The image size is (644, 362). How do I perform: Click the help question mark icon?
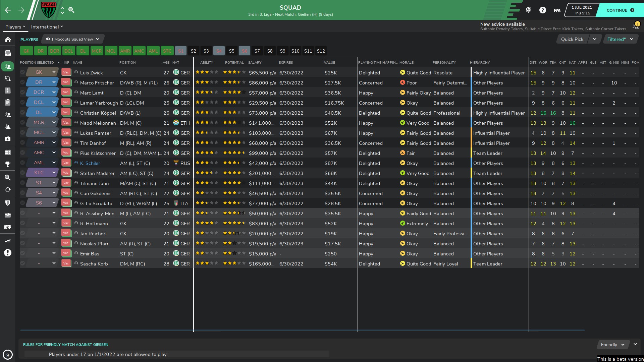542,10
